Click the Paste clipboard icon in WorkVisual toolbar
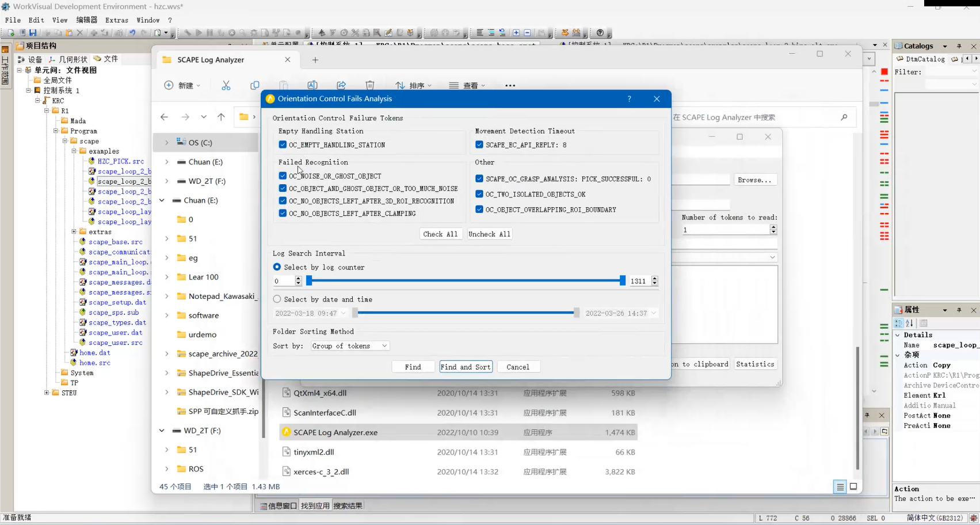This screenshot has width=980, height=525. click(x=69, y=33)
